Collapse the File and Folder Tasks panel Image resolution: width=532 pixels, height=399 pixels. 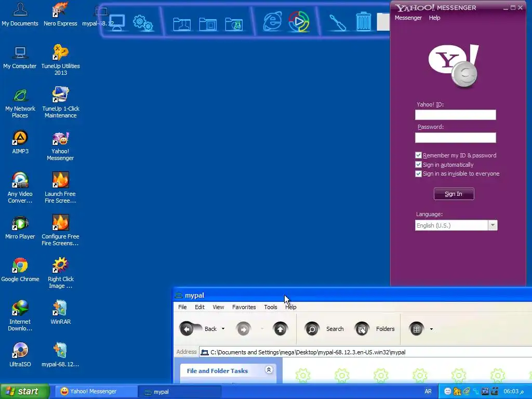tap(269, 370)
